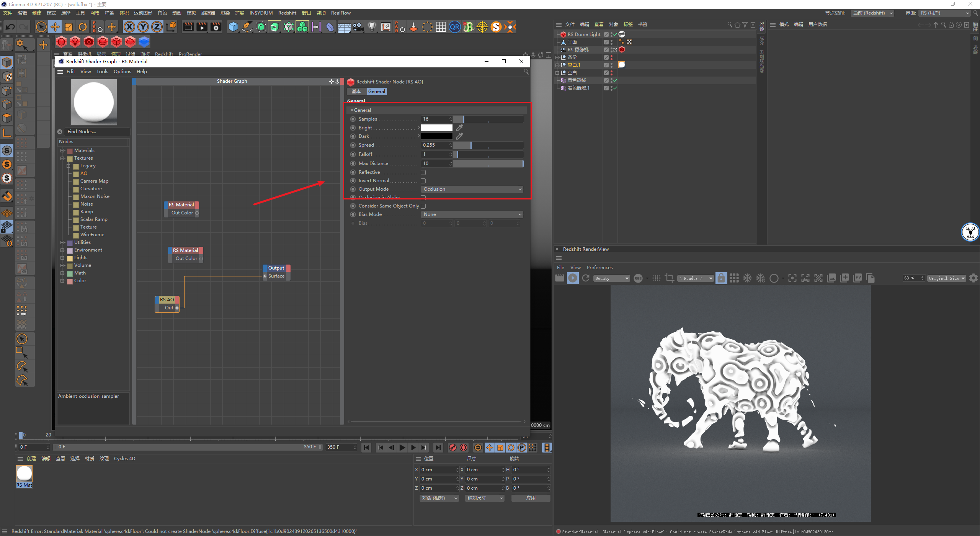980x536 pixels.
Task: Select the AO node in Textures list
Action: coord(84,173)
